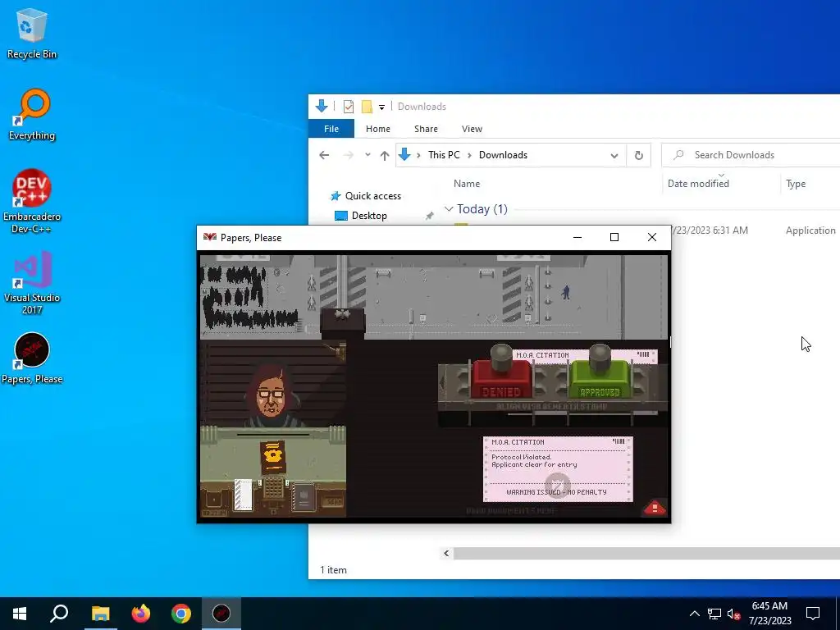The width and height of the screenshot is (840, 630).
Task: Select the Visual Studio 2017 shortcut
Action: point(32,283)
